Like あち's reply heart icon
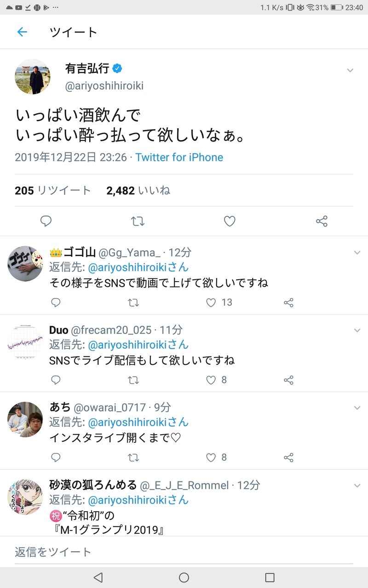368x588 pixels. [x=211, y=458]
